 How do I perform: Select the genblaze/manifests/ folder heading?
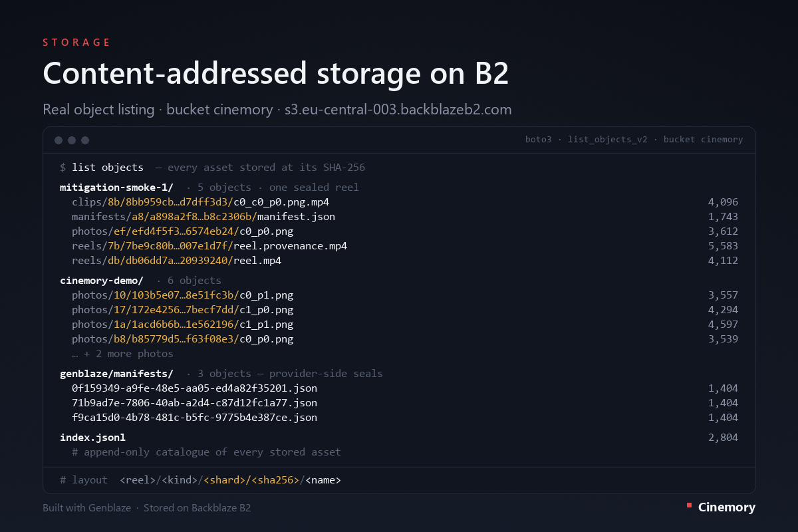[116, 374]
